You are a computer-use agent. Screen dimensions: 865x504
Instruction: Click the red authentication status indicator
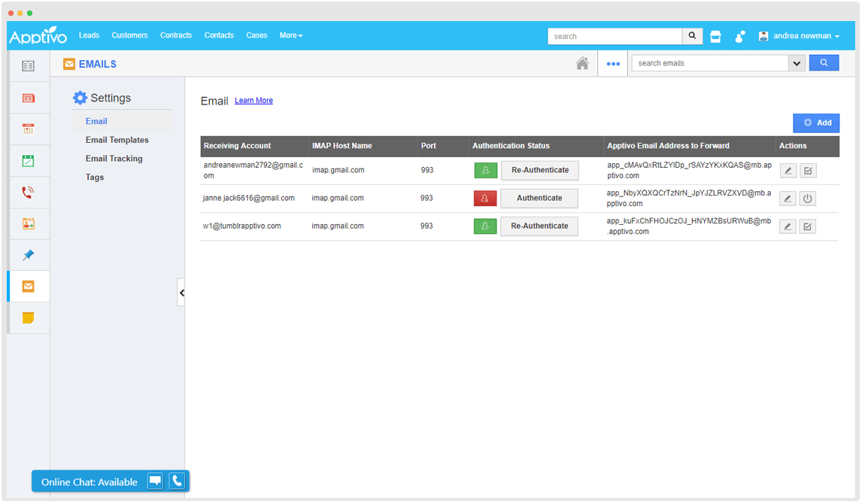pos(485,199)
